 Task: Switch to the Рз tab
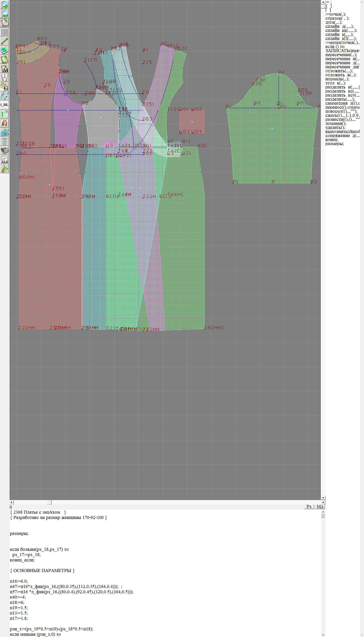coord(309,507)
